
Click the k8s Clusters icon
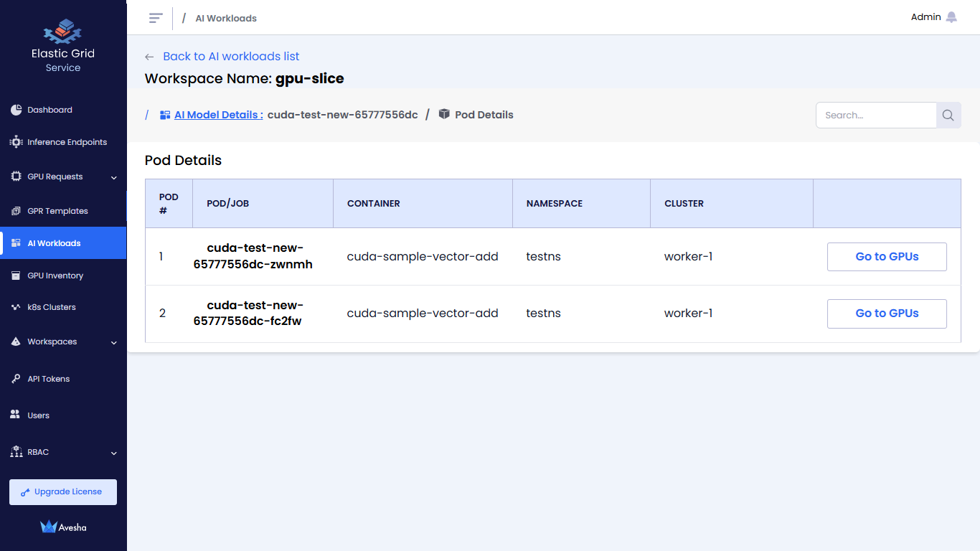[17, 307]
